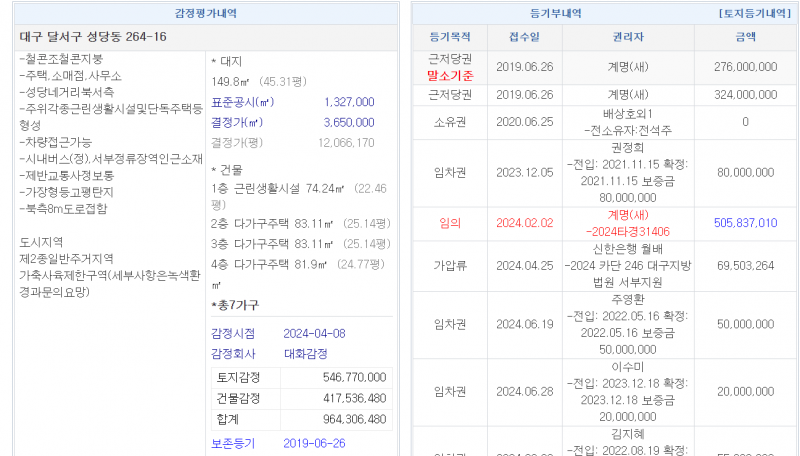This screenshot has width=800, height=456.
Task: Click the 결정가(㎡) link
Action: pyautogui.click(x=239, y=122)
